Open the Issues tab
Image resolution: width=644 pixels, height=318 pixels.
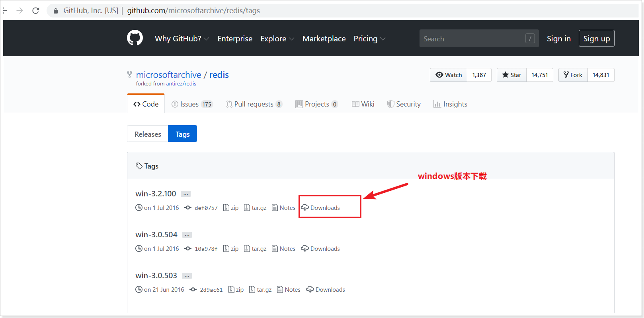[x=192, y=104]
